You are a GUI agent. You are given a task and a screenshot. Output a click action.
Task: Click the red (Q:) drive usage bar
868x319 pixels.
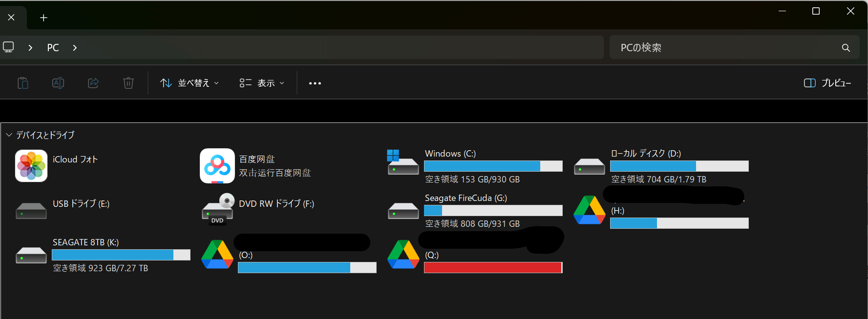(493, 267)
